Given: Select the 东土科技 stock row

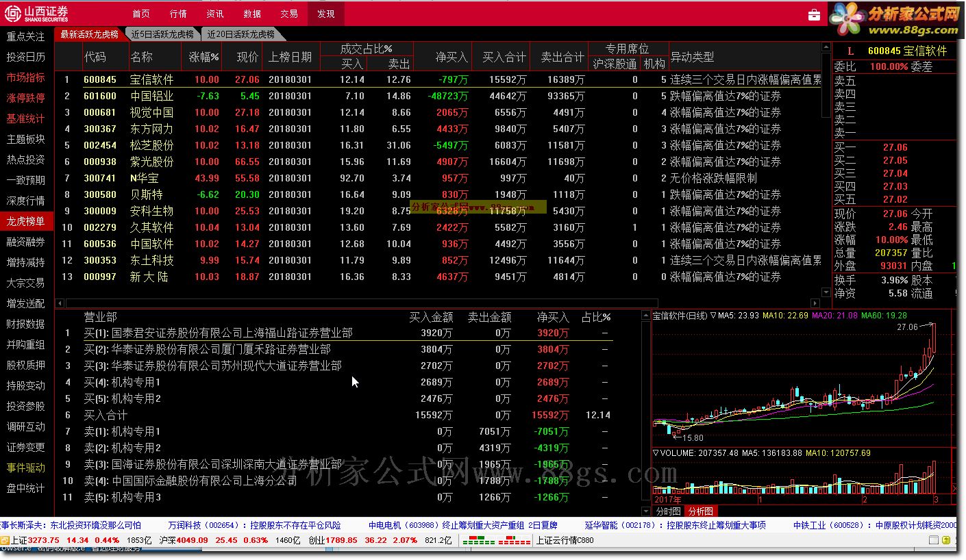Looking at the screenshot, I should coord(438,260).
